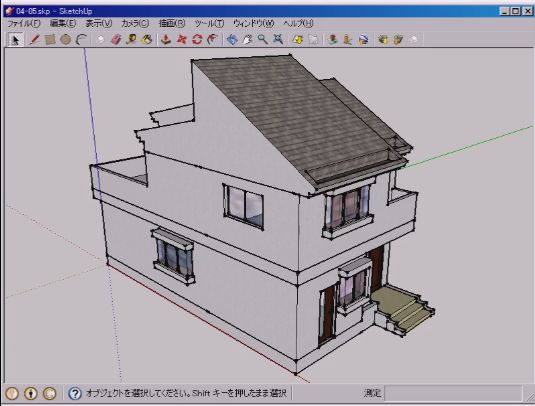The width and height of the screenshot is (535, 406).
Task: Open the ヘルプ(H) menu
Action: 298,24
